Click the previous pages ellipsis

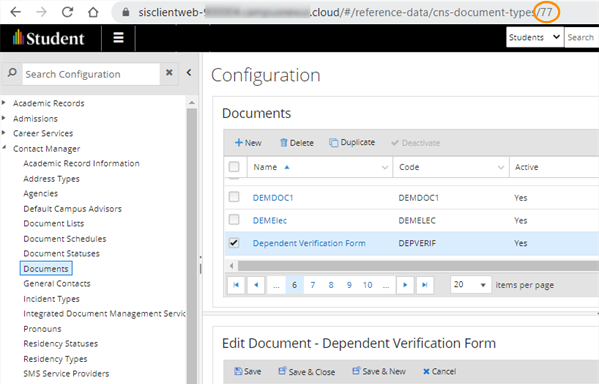(276, 285)
